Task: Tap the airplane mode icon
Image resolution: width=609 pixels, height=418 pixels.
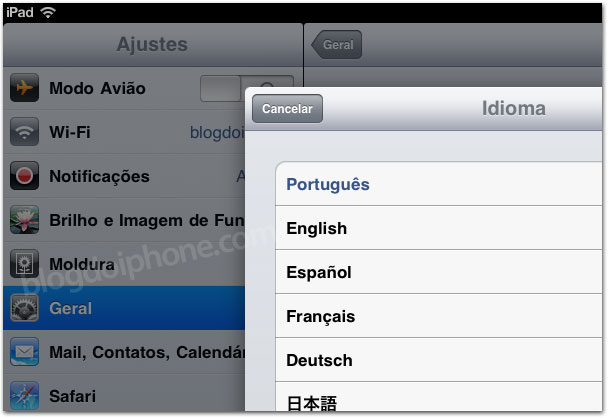Action: [x=24, y=88]
